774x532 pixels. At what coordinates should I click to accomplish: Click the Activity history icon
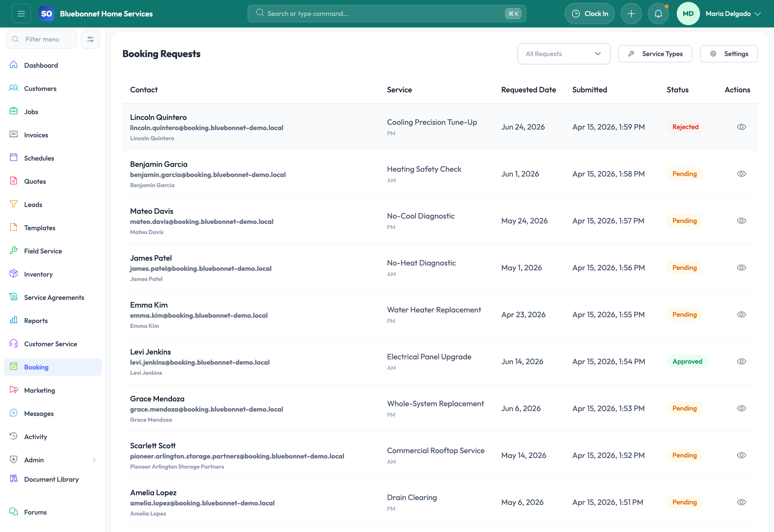click(x=13, y=436)
